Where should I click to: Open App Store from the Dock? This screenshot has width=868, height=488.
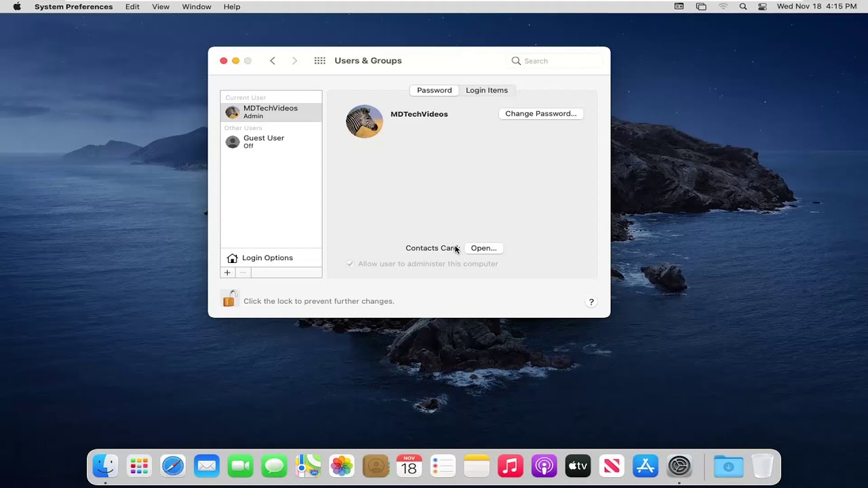[x=646, y=466]
